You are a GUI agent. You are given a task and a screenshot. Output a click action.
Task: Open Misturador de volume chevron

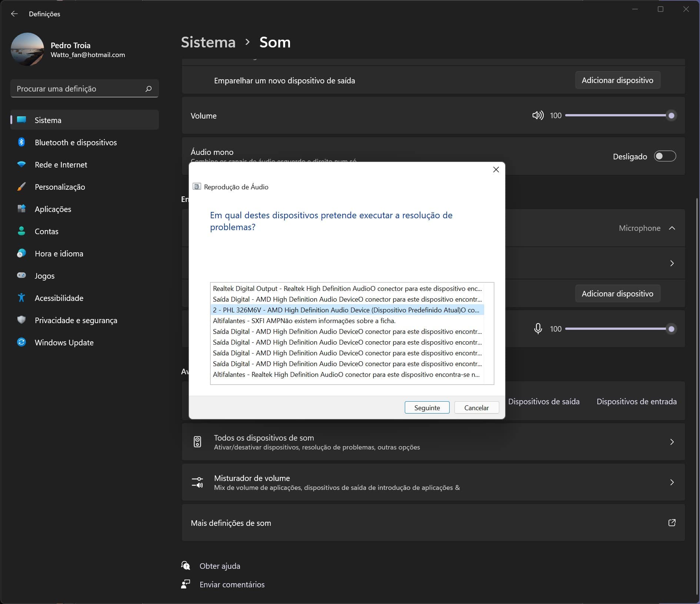pyautogui.click(x=672, y=482)
